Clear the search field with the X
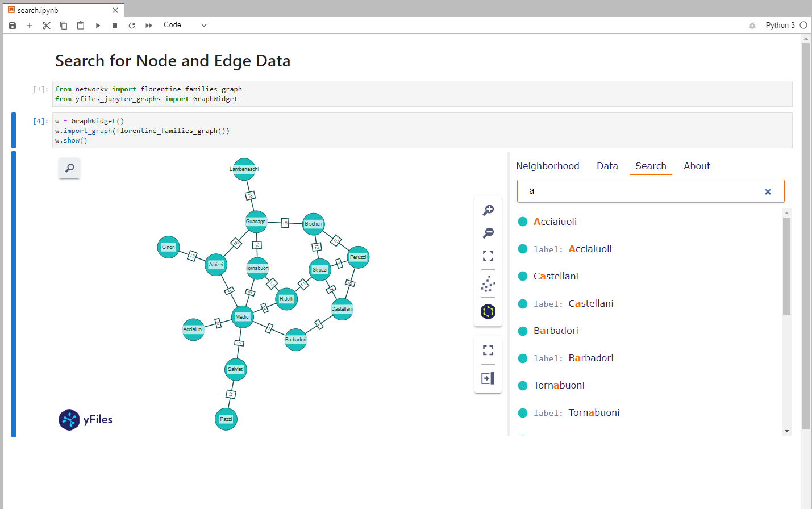Viewport: 812px width, 509px height. 768,191
